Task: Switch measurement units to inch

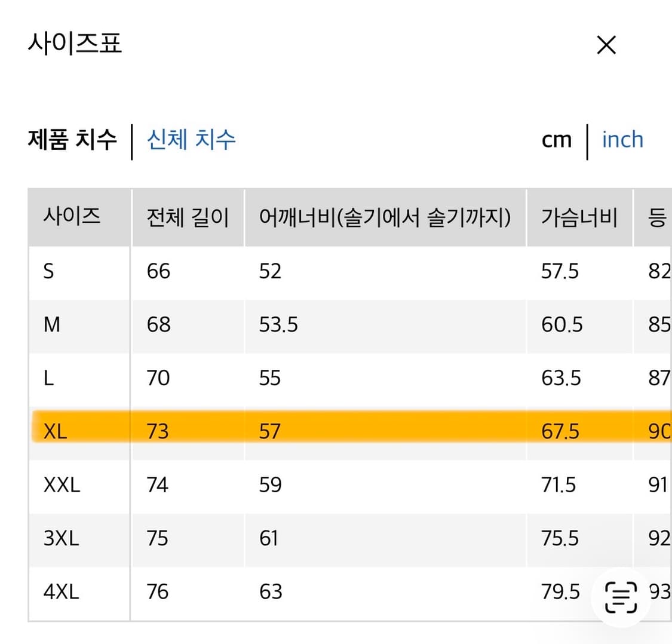Action: pyautogui.click(x=622, y=139)
